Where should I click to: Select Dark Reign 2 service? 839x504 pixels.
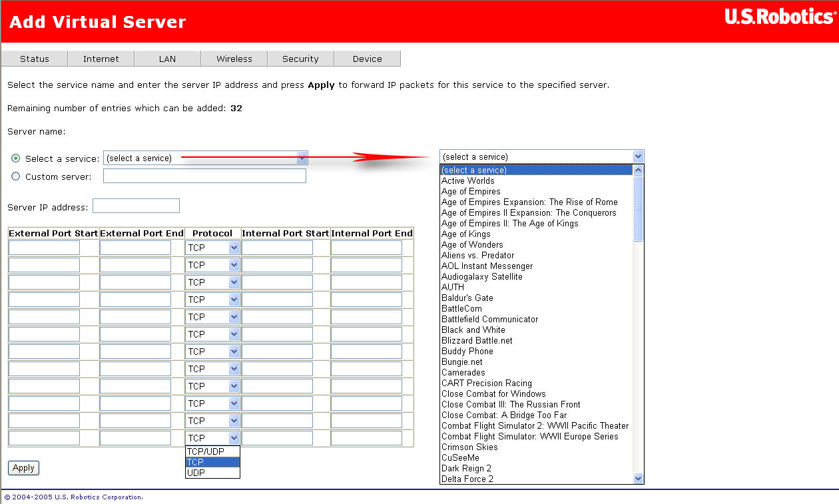(x=537, y=468)
